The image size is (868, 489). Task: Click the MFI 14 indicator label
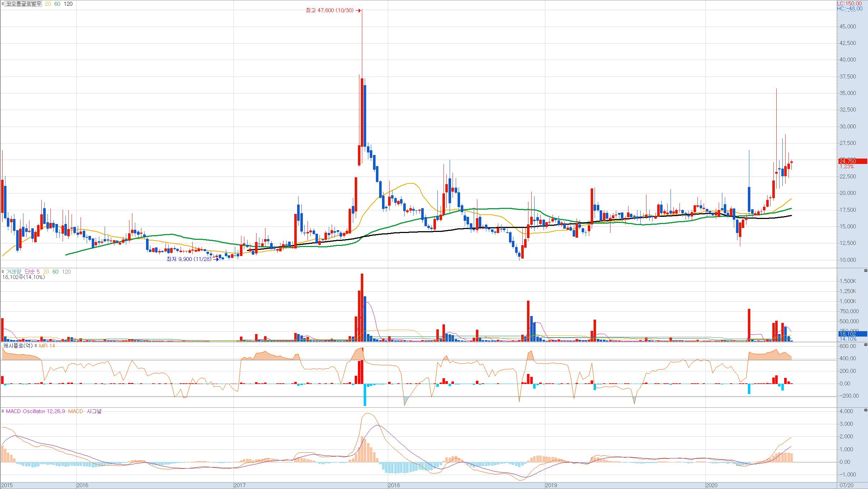(x=47, y=346)
